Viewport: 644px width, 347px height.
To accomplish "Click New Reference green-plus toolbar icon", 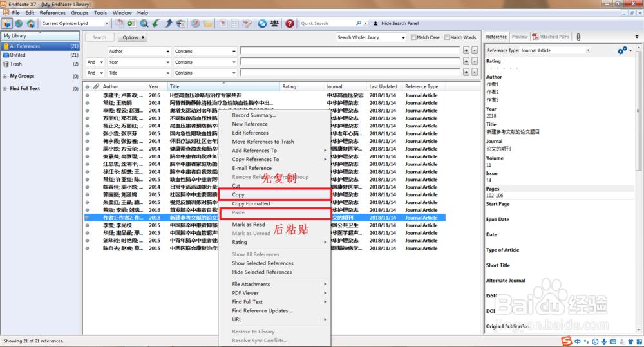I will pyautogui.click(x=131, y=23).
